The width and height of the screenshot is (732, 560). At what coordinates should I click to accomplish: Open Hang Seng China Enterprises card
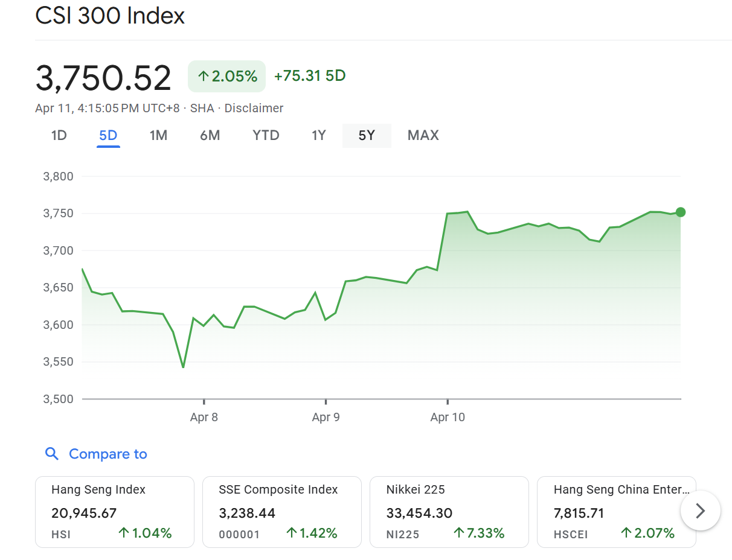610,512
